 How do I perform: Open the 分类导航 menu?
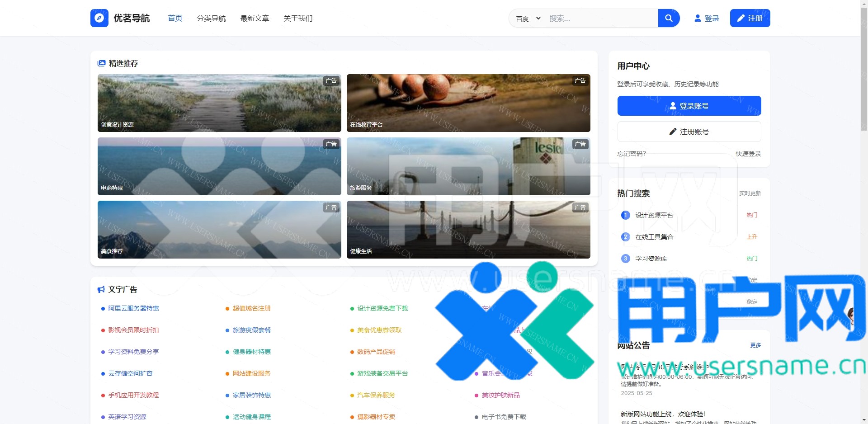click(x=211, y=19)
